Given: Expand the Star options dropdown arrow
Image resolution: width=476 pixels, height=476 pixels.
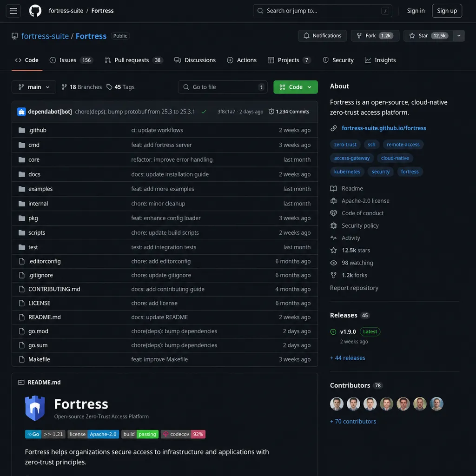Looking at the screenshot, I should (459, 36).
